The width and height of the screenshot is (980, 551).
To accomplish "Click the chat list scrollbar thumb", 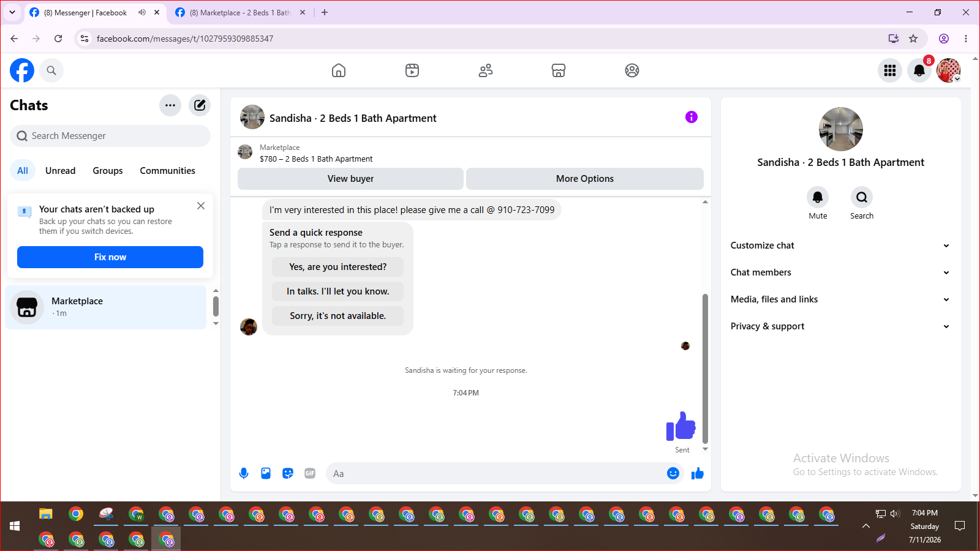I will coord(216,306).
